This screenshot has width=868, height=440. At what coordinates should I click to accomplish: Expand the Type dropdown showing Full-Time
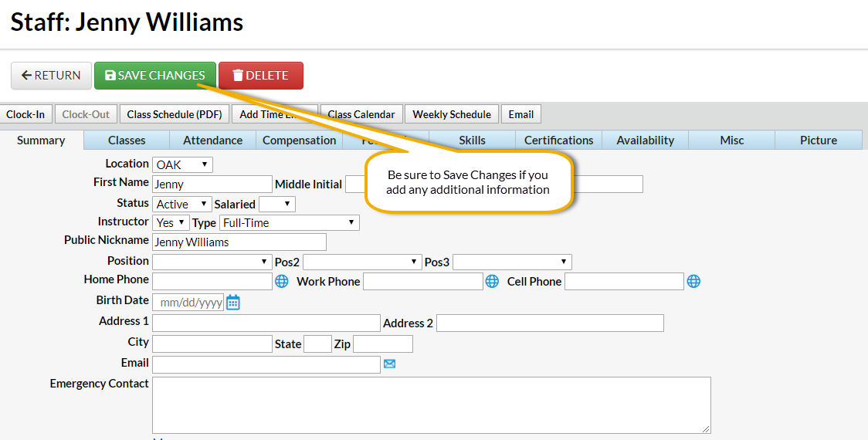pos(290,222)
